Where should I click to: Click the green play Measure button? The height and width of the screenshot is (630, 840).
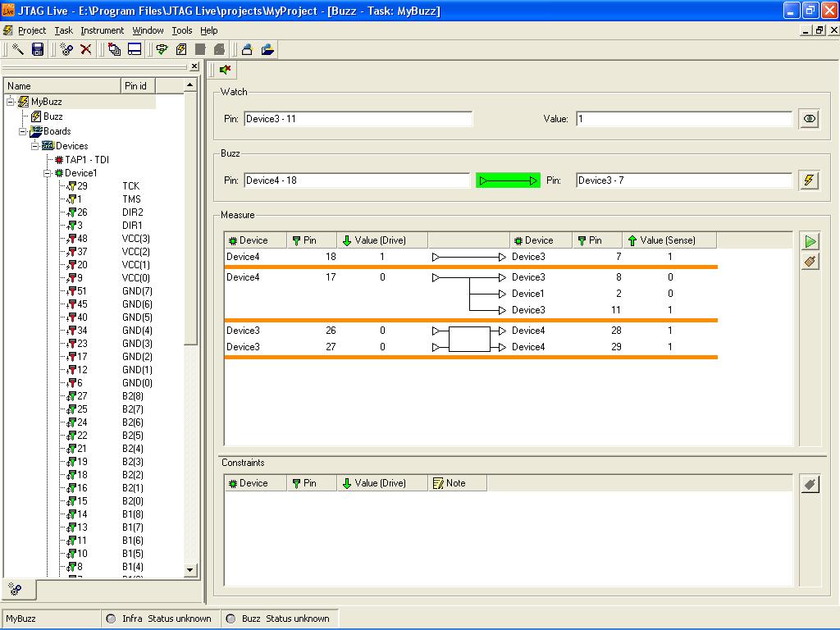tap(810, 242)
